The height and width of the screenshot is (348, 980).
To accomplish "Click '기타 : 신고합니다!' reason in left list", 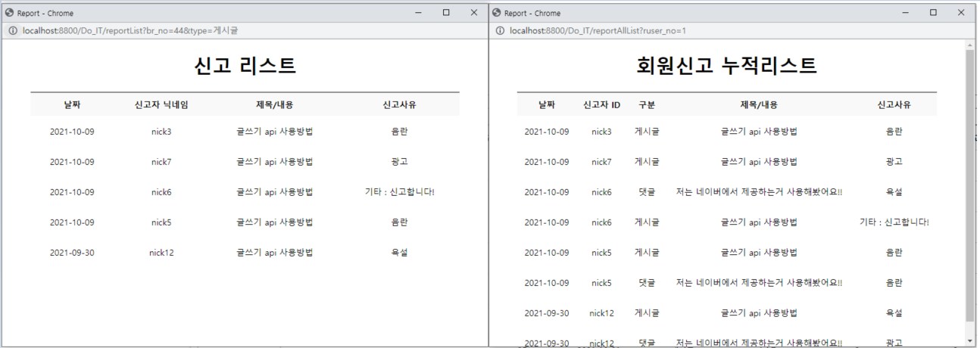I will pyautogui.click(x=400, y=192).
